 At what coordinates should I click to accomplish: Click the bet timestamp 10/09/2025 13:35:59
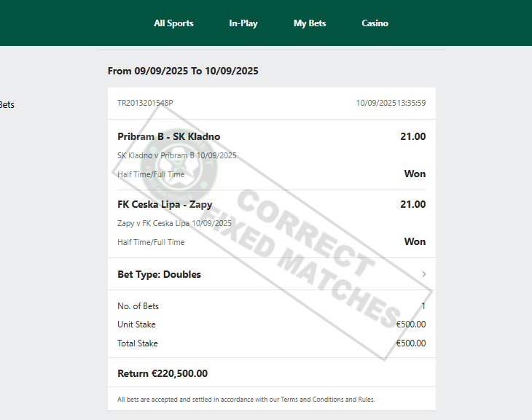[x=391, y=103]
